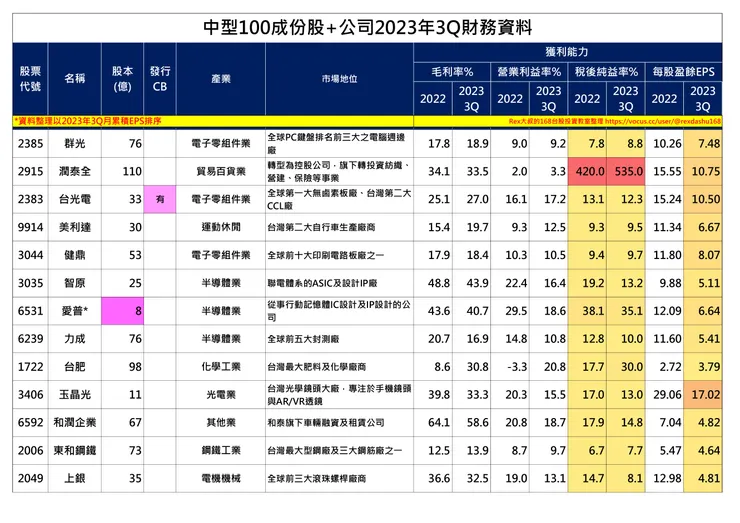
Task: Click the 營業利益率% header
Action: coord(529,72)
